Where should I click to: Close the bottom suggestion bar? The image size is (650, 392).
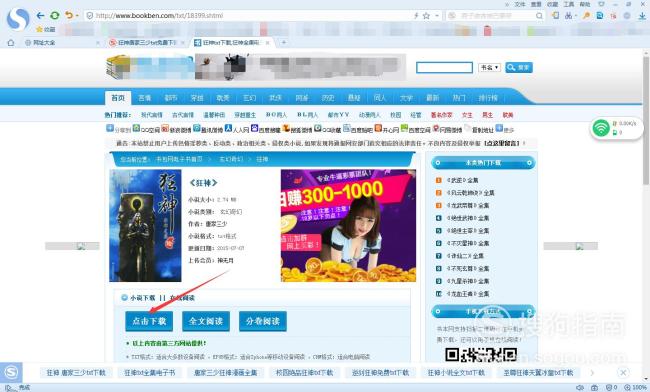tap(623, 373)
